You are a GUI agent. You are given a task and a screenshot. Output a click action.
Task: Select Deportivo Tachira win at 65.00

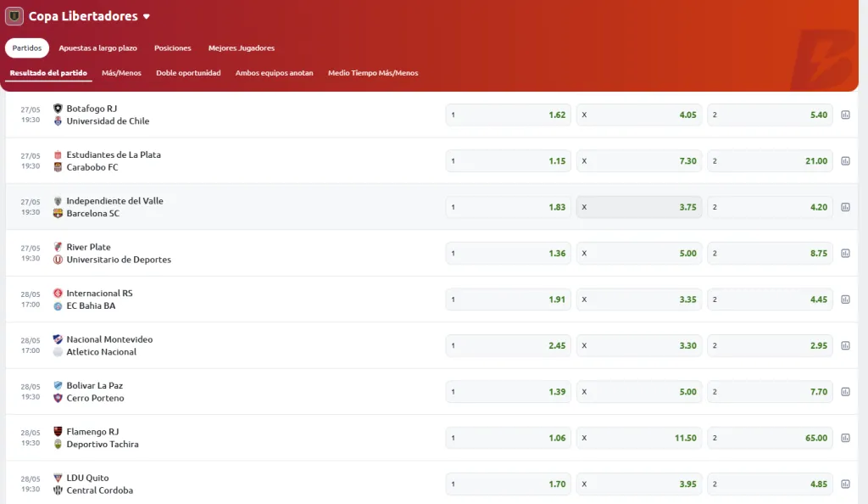770,438
